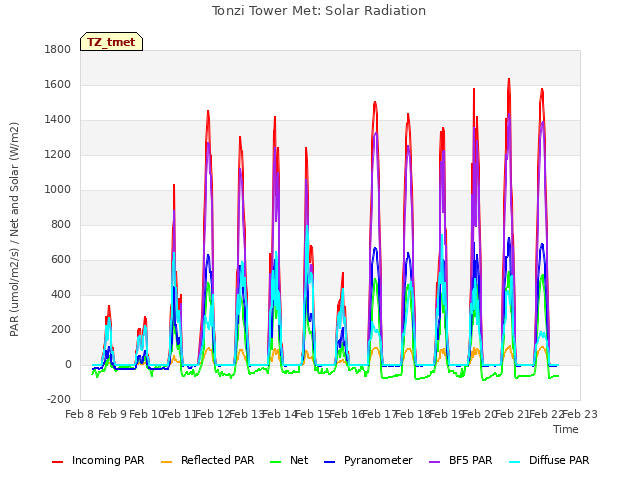This screenshot has height=480, width=640.
Task: Select the Reflected PAR legend label
Action: click(218, 460)
